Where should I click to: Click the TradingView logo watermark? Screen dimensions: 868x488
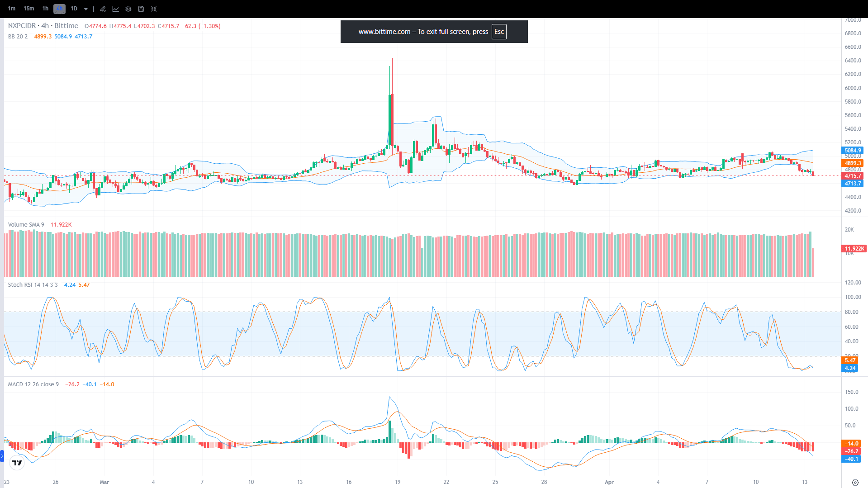(x=16, y=463)
